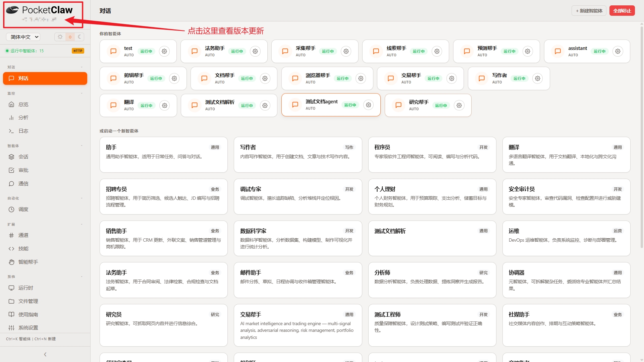
Task: Click the HTTP status badge
Action: (78, 51)
